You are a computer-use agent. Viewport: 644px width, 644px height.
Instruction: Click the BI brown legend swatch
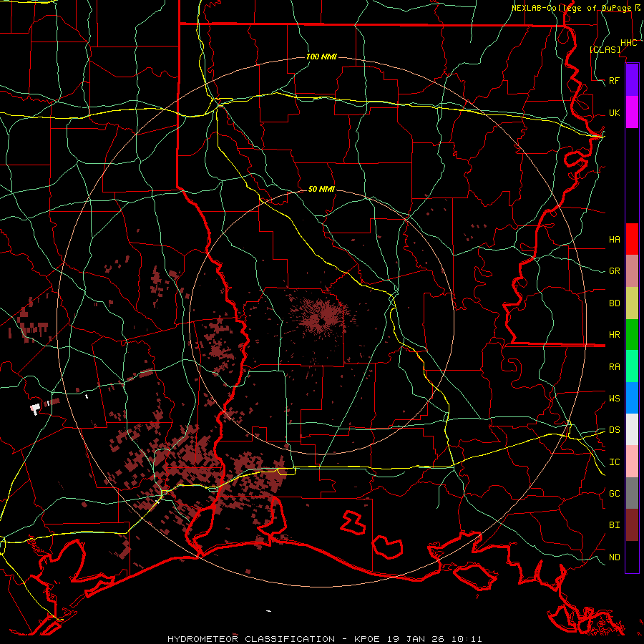coord(632,525)
